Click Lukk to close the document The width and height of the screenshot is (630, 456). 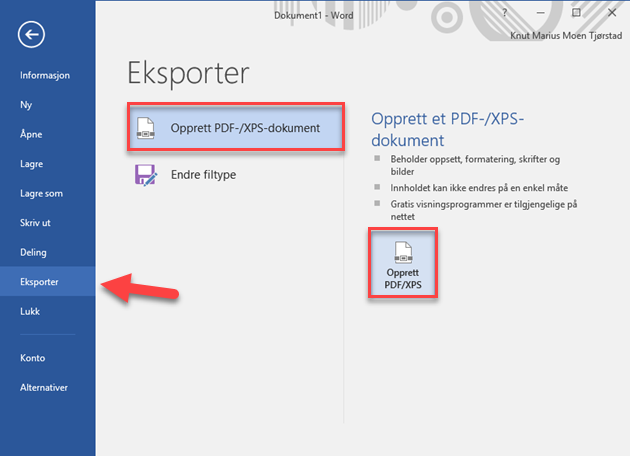click(x=30, y=311)
